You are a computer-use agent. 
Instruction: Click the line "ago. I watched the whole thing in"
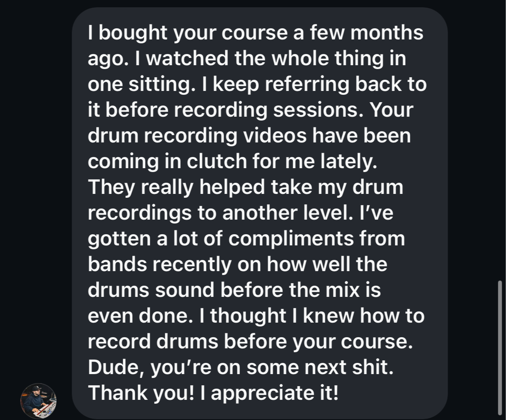(247, 58)
